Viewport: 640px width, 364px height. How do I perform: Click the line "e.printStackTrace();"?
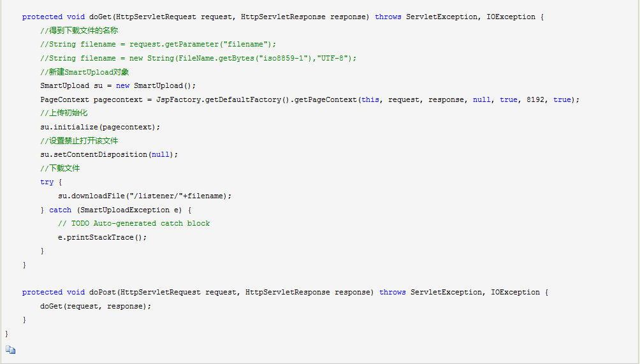pyautogui.click(x=102, y=237)
